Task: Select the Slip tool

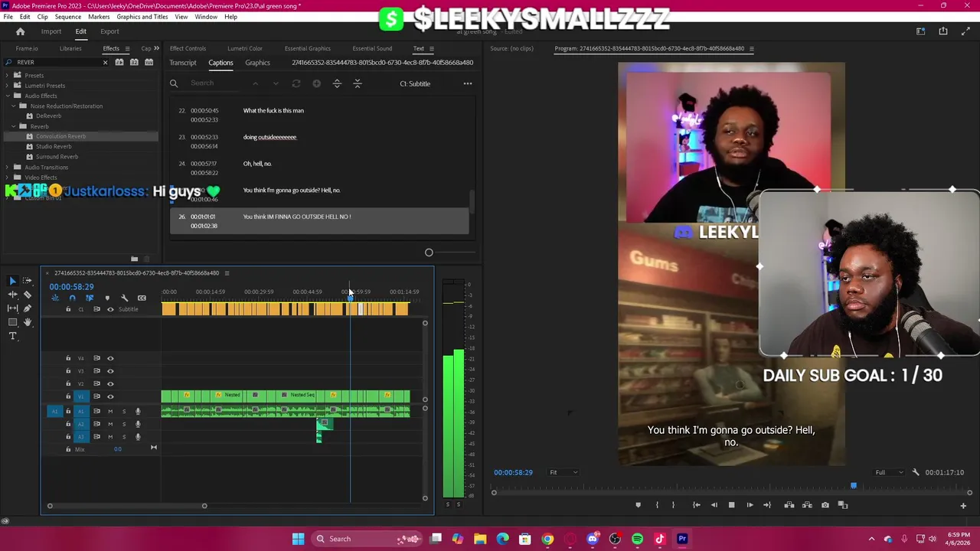Action: point(12,308)
